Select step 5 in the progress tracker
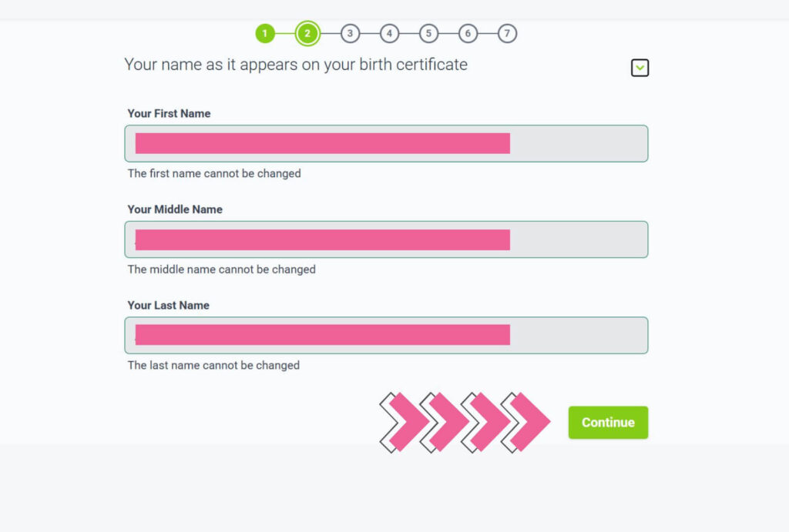This screenshot has width=789, height=532. pos(428,33)
